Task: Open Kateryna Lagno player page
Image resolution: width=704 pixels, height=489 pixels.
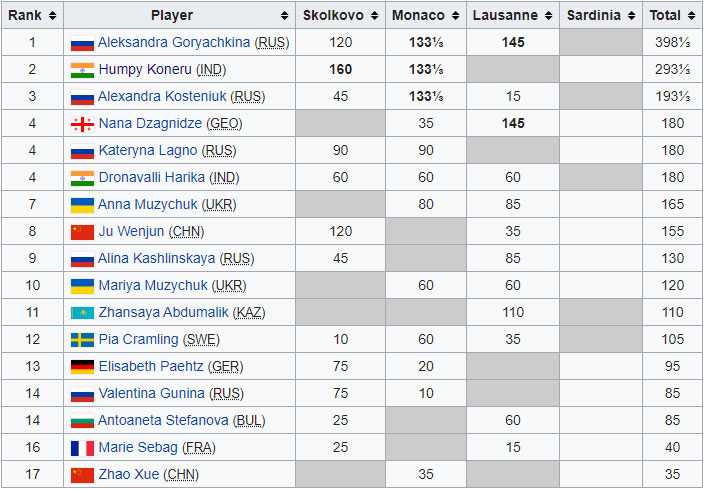Action: (148, 151)
